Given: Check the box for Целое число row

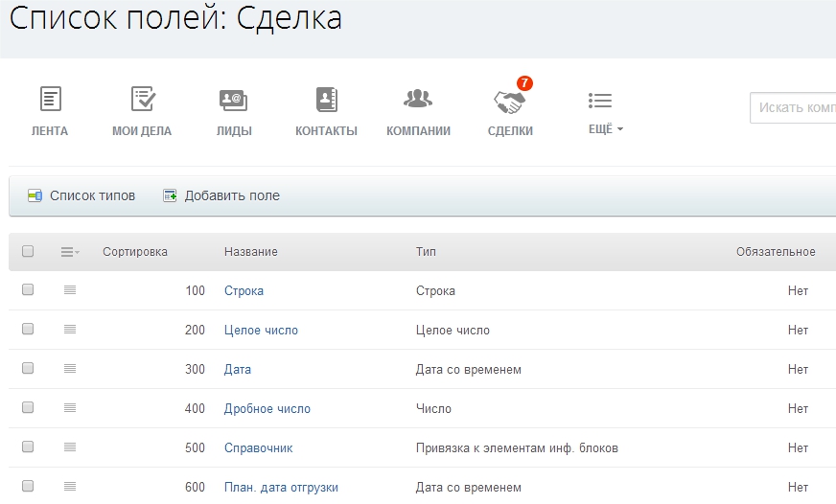Looking at the screenshot, I should pyautogui.click(x=28, y=330).
